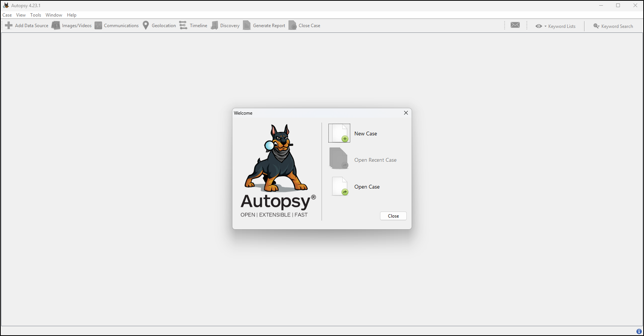Open the View menu

click(21, 15)
